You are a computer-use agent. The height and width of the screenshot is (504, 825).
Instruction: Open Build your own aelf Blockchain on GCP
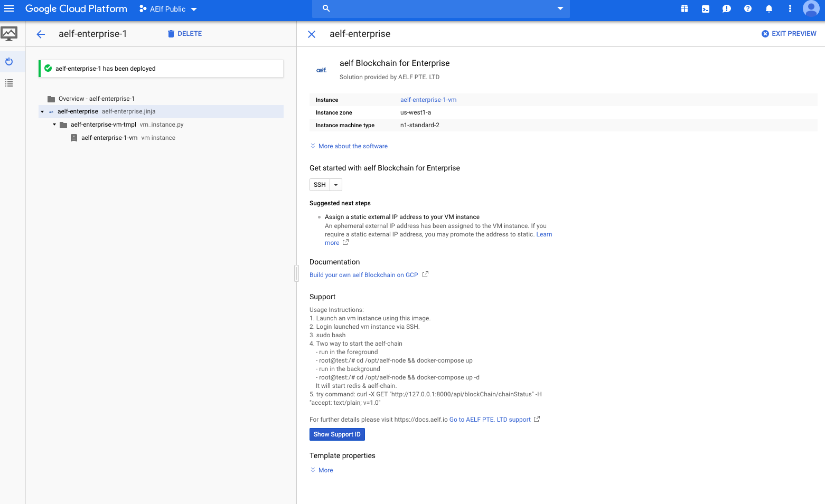pos(363,275)
